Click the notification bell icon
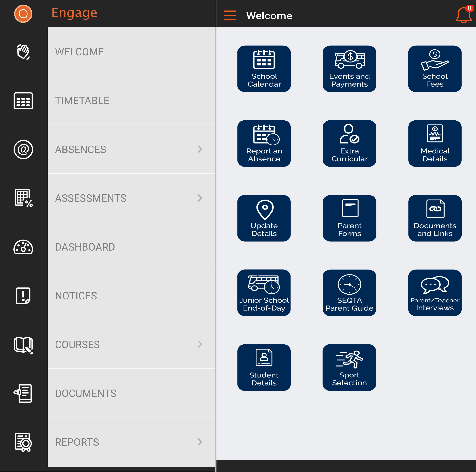This screenshot has height=472, width=476. pyautogui.click(x=463, y=15)
